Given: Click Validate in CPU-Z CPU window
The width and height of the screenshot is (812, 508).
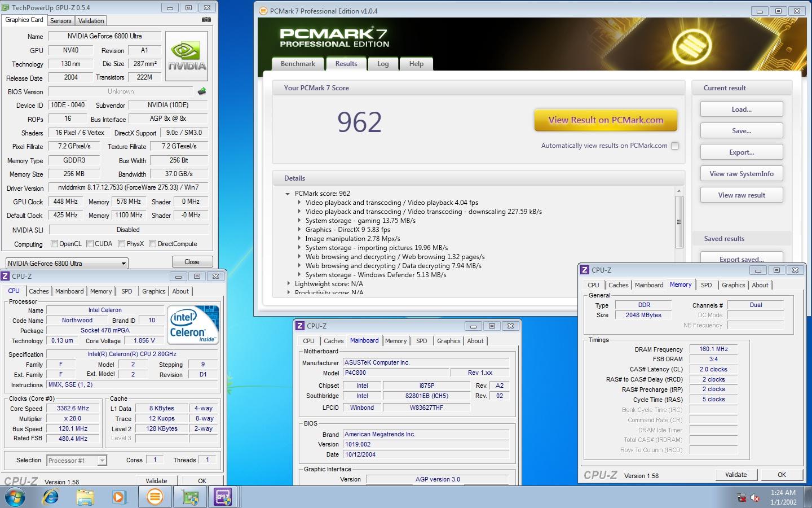Looking at the screenshot, I should point(156,480).
